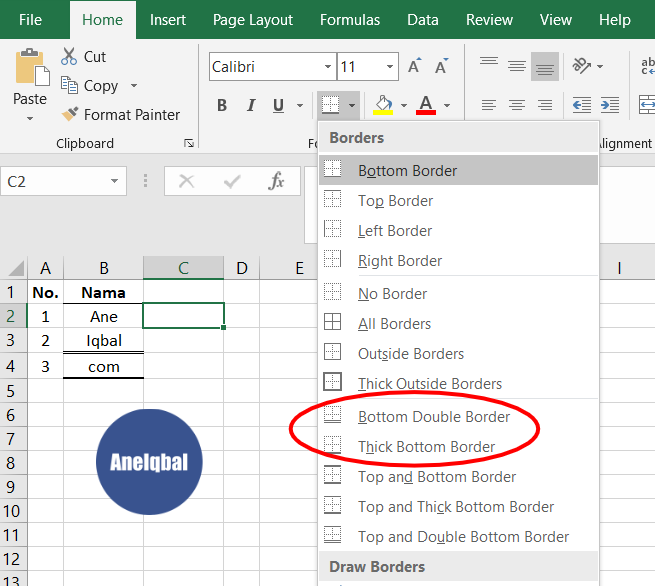Cancel formula entry with X icon
This screenshot has height=586, width=655.
(x=186, y=181)
